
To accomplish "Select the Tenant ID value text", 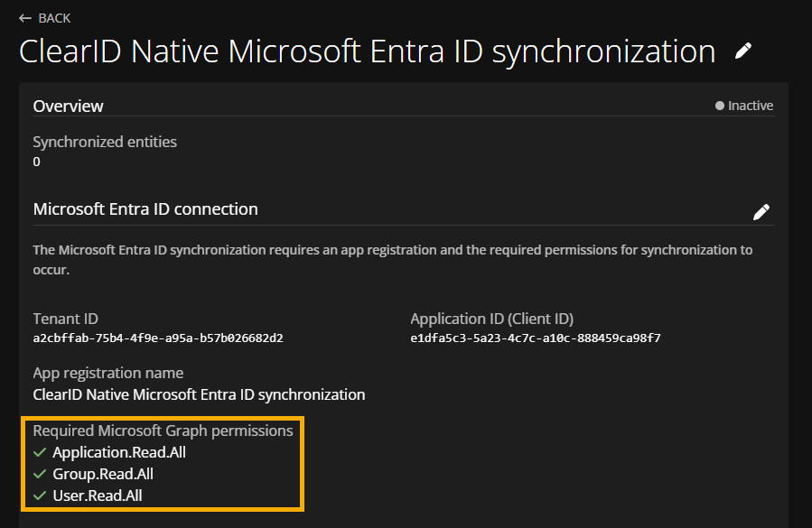I will point(156,338).
